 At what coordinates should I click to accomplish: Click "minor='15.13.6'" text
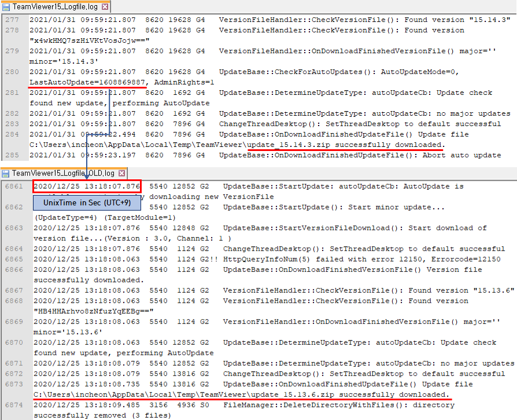(x=68, y=332)
